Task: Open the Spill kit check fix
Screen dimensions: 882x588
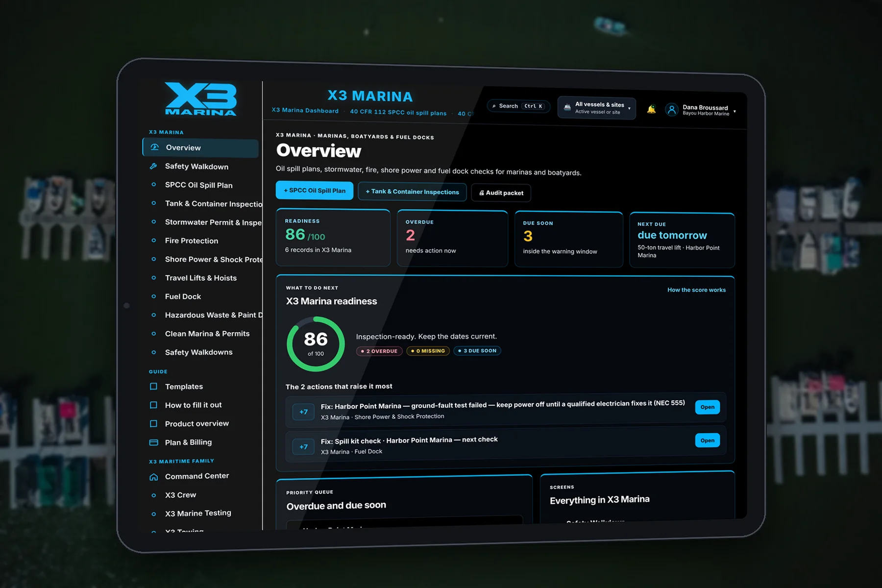Action: (707, 441)
